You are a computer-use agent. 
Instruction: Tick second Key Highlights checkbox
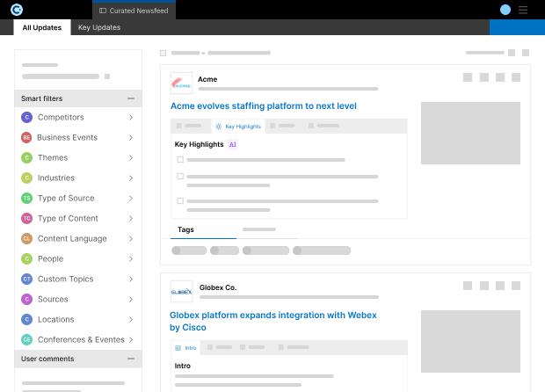coord(180,176)
